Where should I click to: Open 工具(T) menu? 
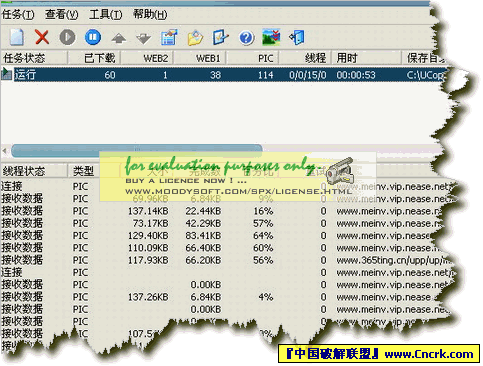106,14
